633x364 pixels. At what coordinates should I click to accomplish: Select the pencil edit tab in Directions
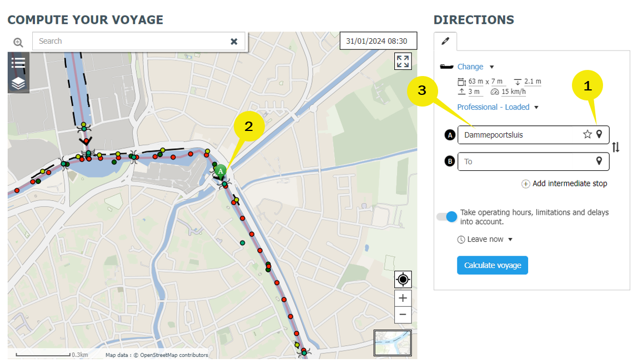[445, 42]
